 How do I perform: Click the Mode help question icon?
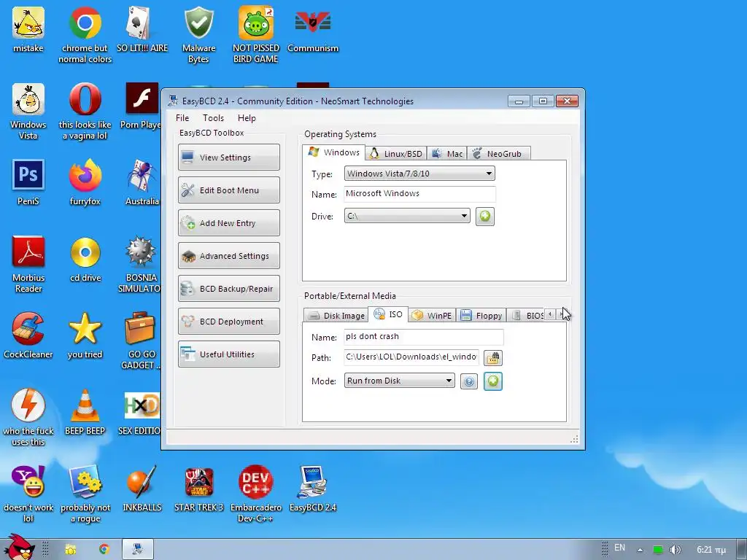click(469, 381)
